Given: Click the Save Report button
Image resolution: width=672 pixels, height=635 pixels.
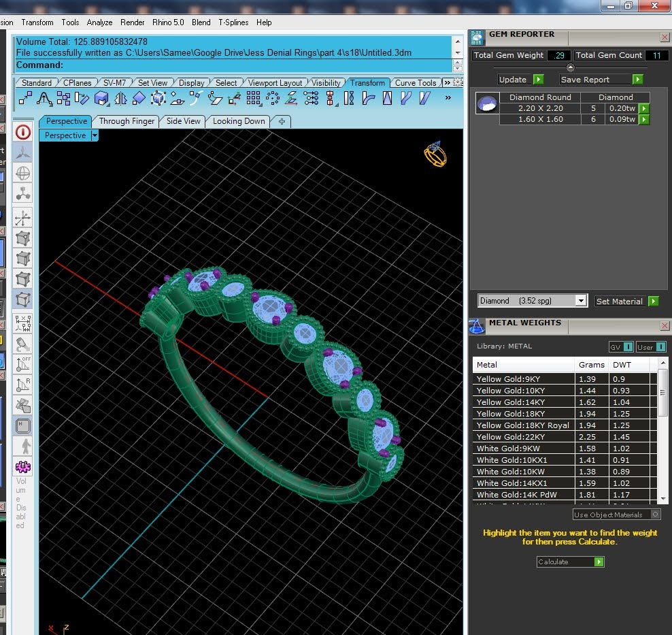Looking at the screenshot, I should (601, 80).
